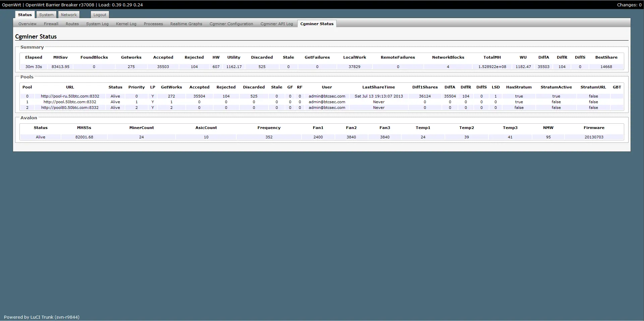Select the Cgminer Status subtab
644x321 pixels.
317,24
